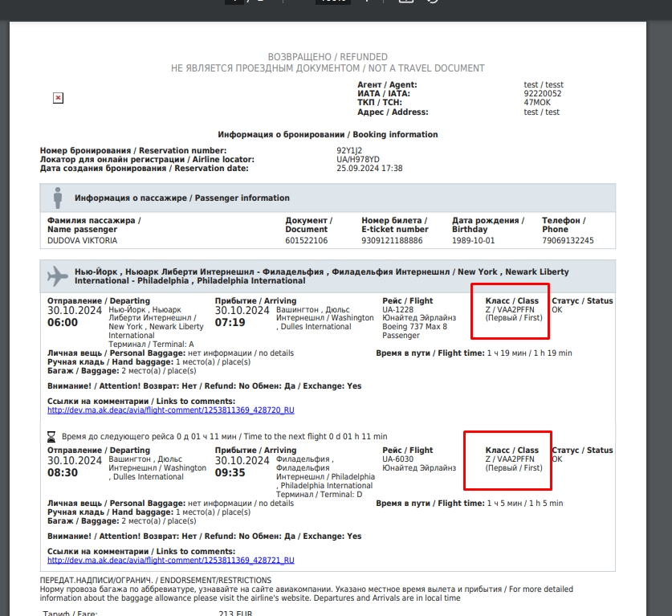This screenshot has height=616, width=672.
Task: Select the agent value "test / tesst"
Action: [544, 85]
